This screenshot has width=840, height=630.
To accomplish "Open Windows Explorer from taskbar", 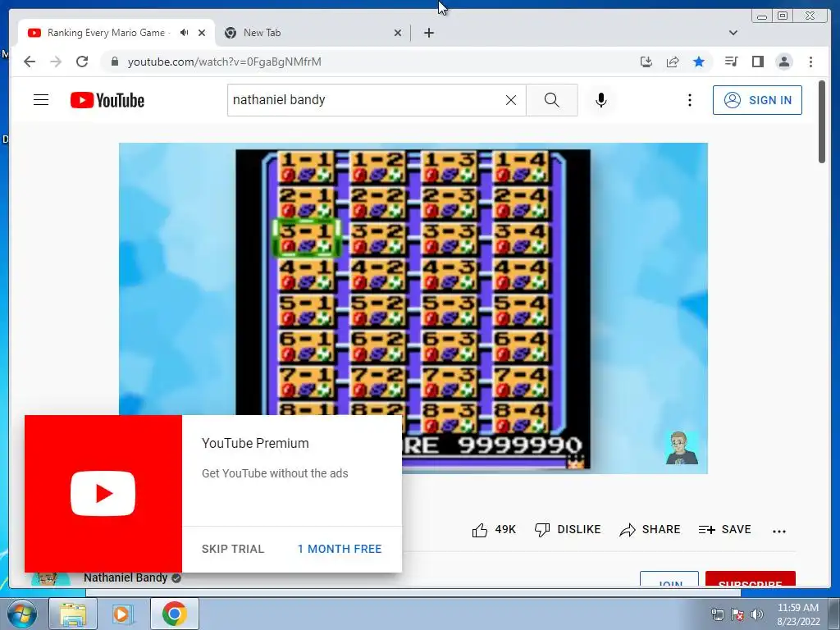I will 73,614.
